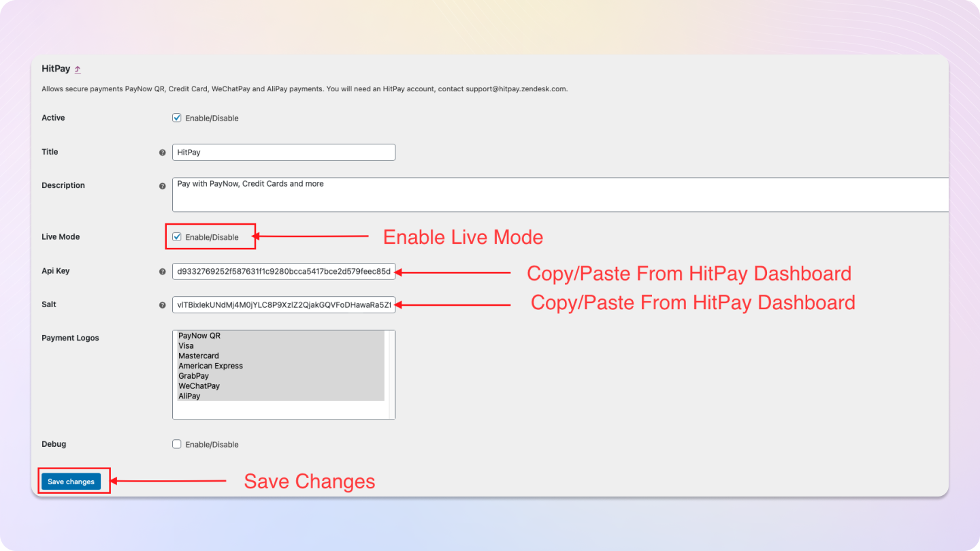Toggle the Live Mode Enable/Disable checkbox

pyautogui.click(x=177, y=237)
